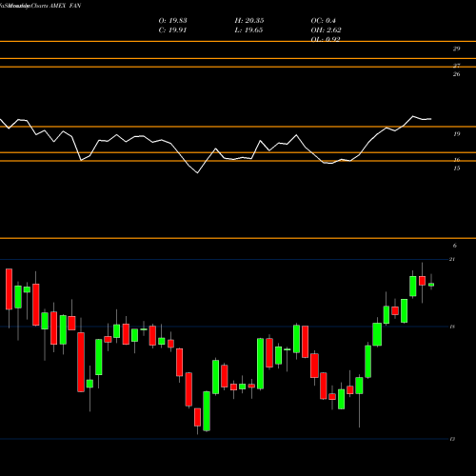Image resolution: width=476 pixels, height=476 pixels.
Task: Click the 26 axis label
Action: pyautogui.click(x=456, y=74)
